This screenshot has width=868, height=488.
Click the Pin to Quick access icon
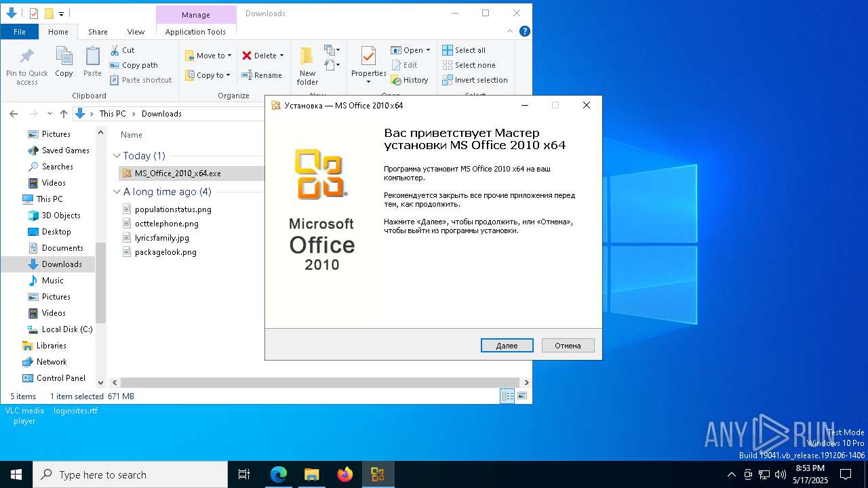click(27, 56)
